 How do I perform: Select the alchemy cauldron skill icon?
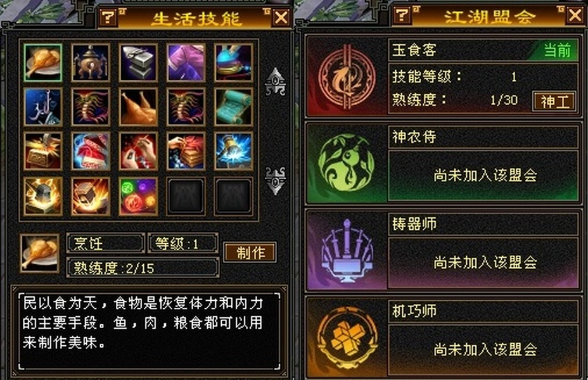tap(91, 63)
